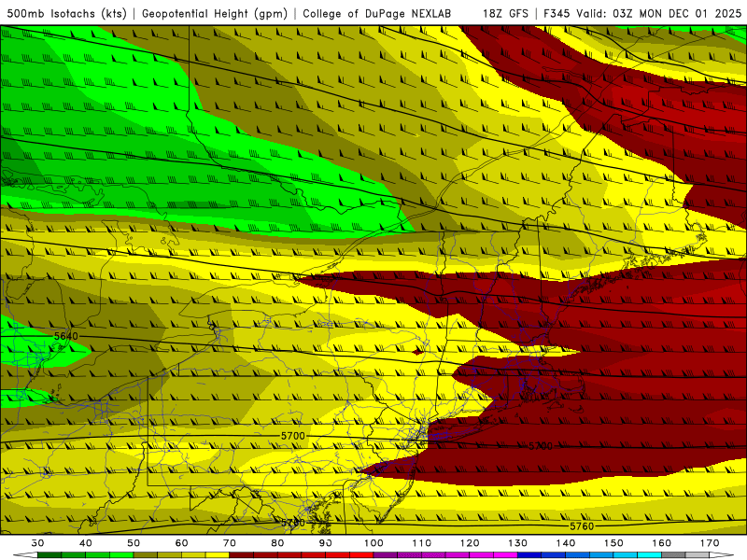
Task: Select the legend value 130
Action: (517, 543)
